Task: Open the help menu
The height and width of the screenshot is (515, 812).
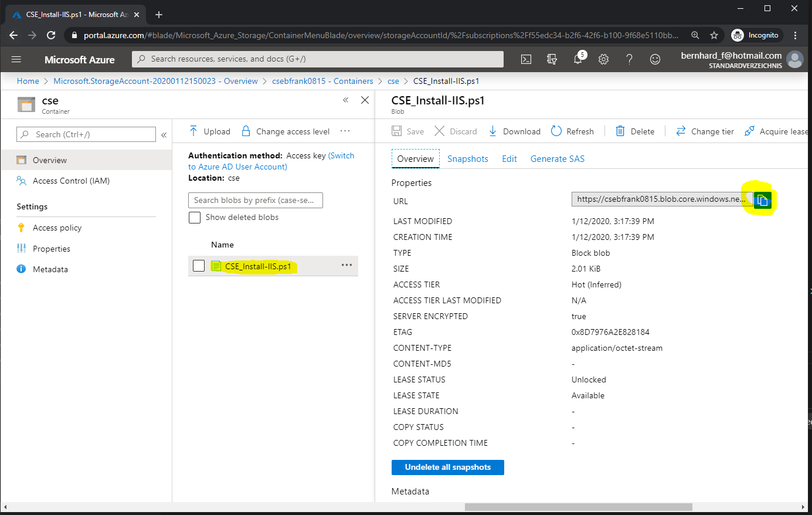Action: 629,59
